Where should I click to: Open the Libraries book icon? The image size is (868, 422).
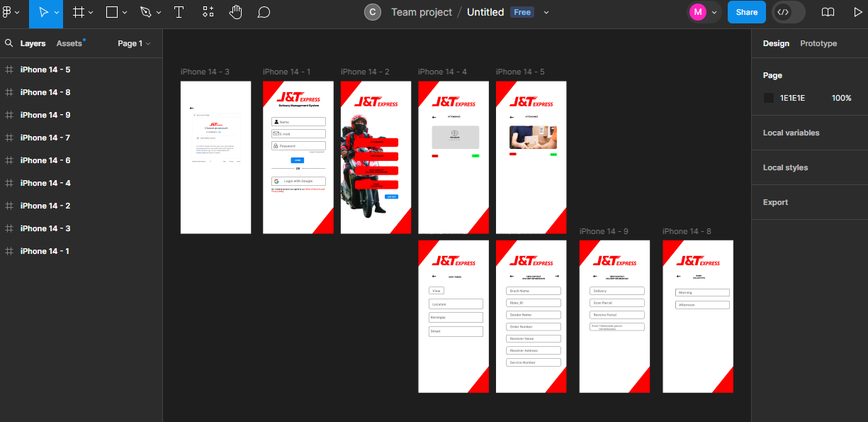[x=828, y=12]
